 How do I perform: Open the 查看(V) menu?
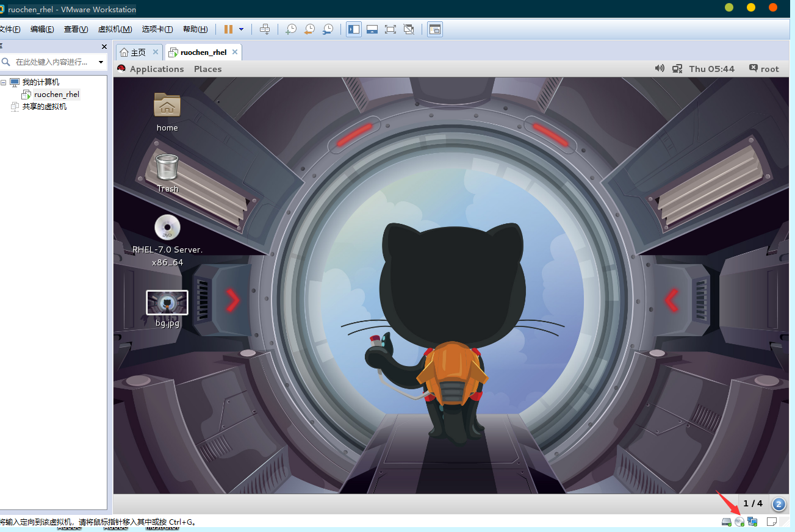tap(76, 29)
